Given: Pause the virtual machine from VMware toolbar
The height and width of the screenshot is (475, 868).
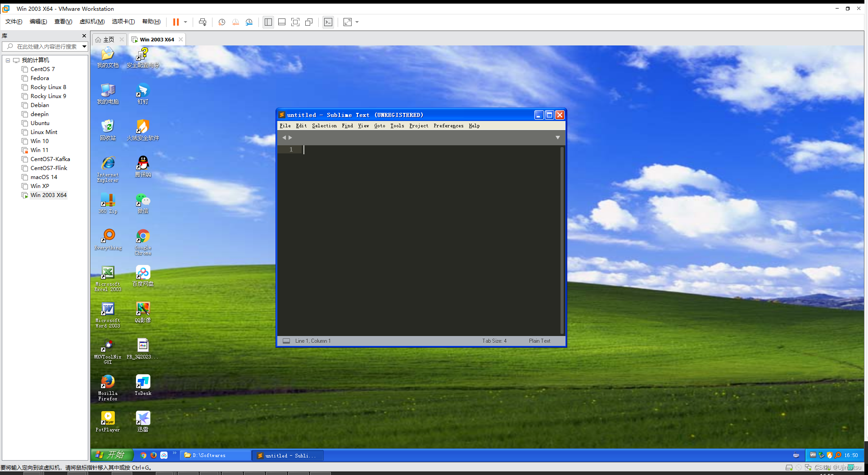Looking at the screenshot, I should (176, 22).
